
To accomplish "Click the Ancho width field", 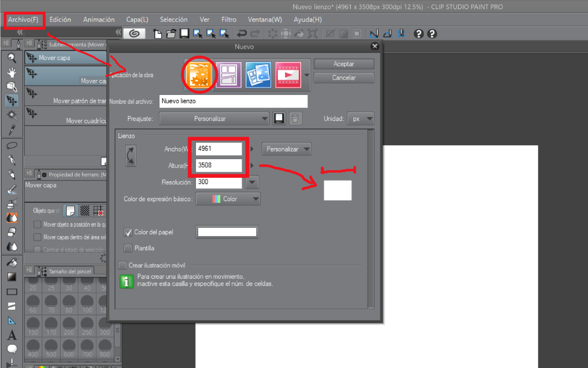I will click(219, 149).
